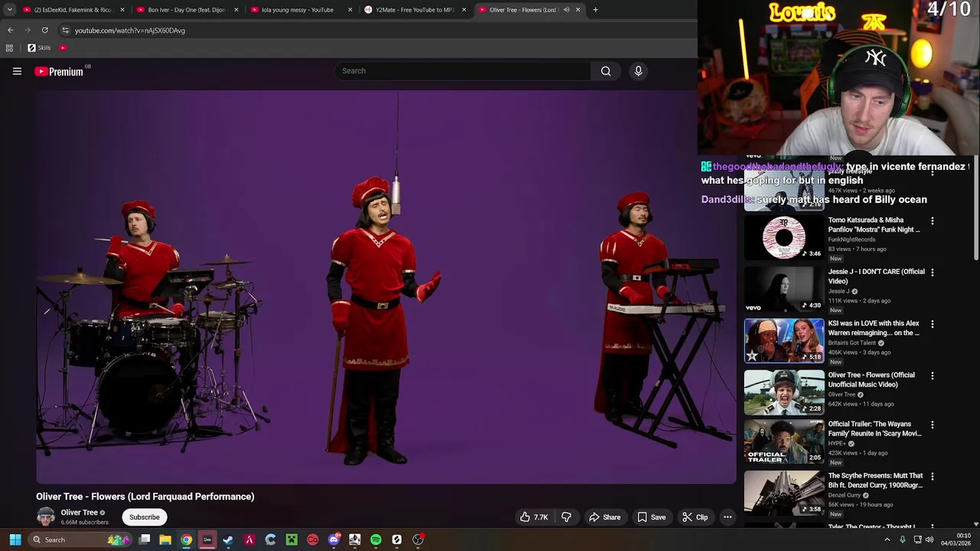Screen dimensions: 980x551
Task: Open the browser tab search dropdown
Action: (x=9, y=10)
